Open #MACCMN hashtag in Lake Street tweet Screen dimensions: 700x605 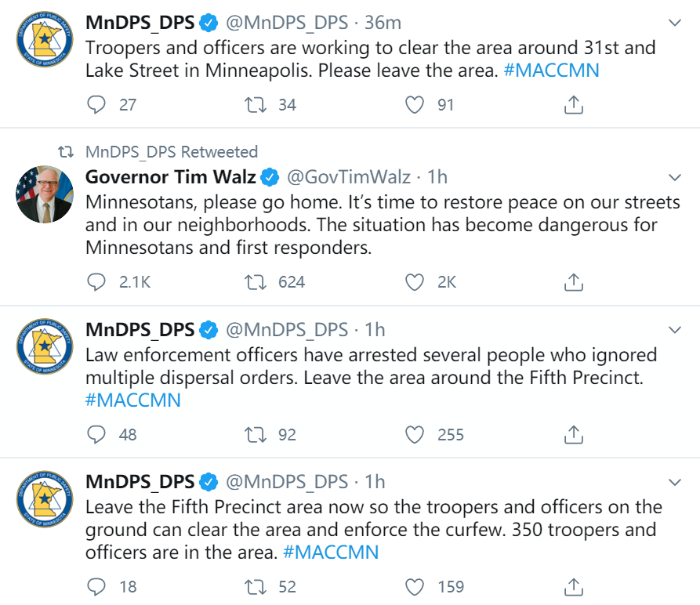click(551, 71)
